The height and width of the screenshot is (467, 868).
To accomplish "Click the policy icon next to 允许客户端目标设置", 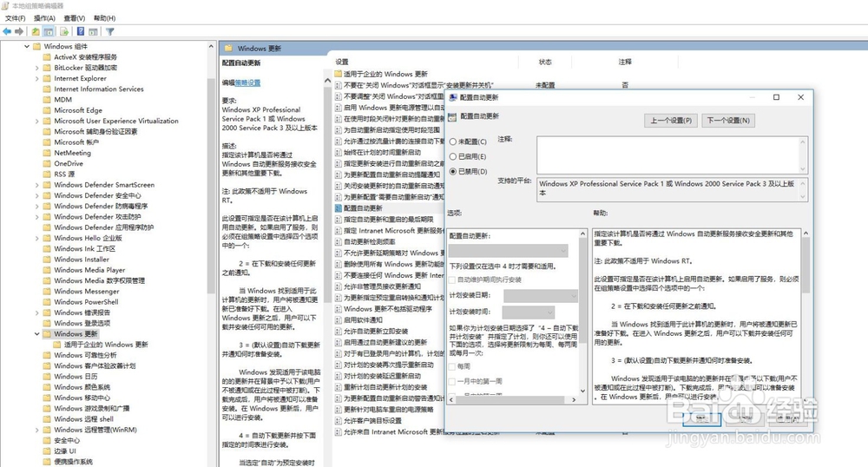I will click(339, 420).
